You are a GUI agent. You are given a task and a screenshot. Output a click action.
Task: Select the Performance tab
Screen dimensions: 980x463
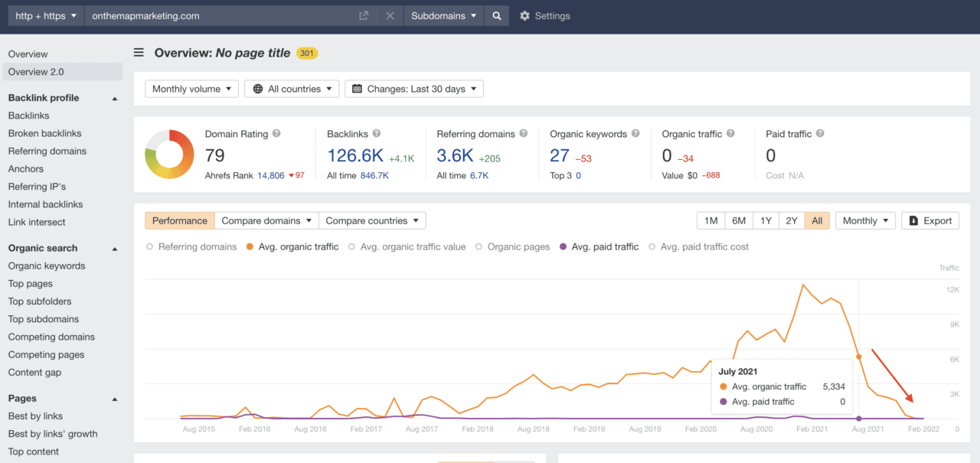point(180,220)
